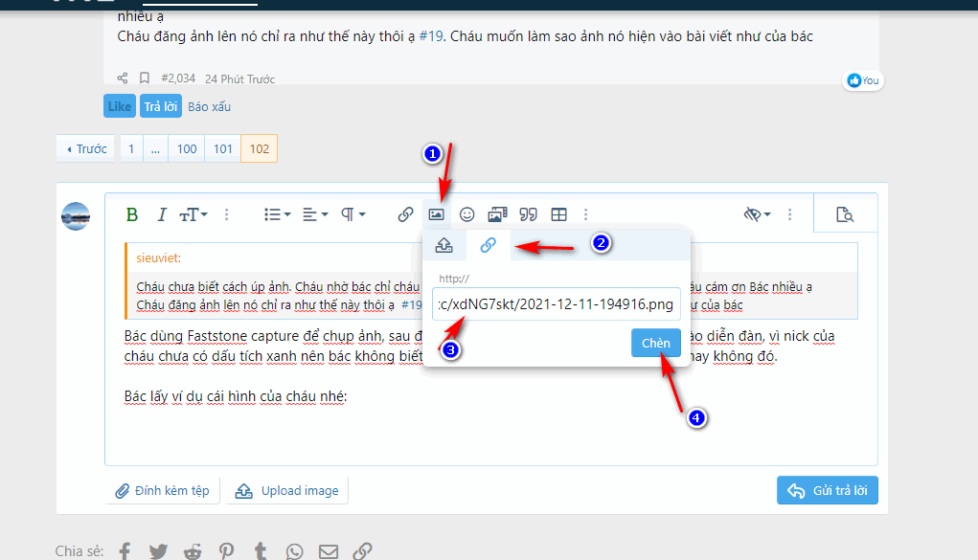Open the #19 post link
This screenshot has width=978, height=560.
pyautogui.click(x=431, y=36)
